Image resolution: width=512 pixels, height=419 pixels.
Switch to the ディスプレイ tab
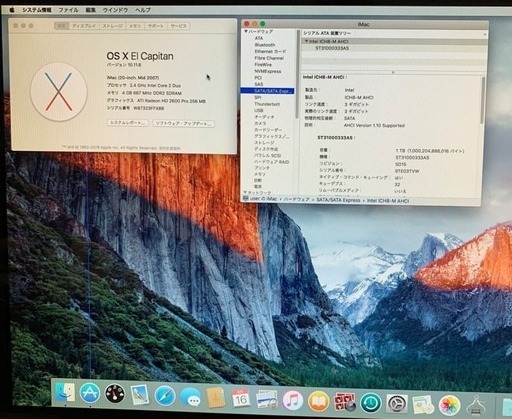pyautogui.click(x=84, y=26)
